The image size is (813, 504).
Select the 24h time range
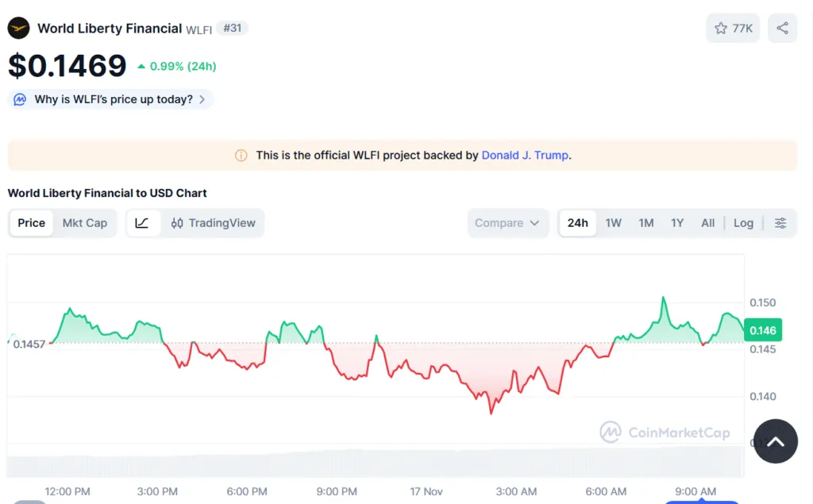pyautogui.click(x=578, y=223)
